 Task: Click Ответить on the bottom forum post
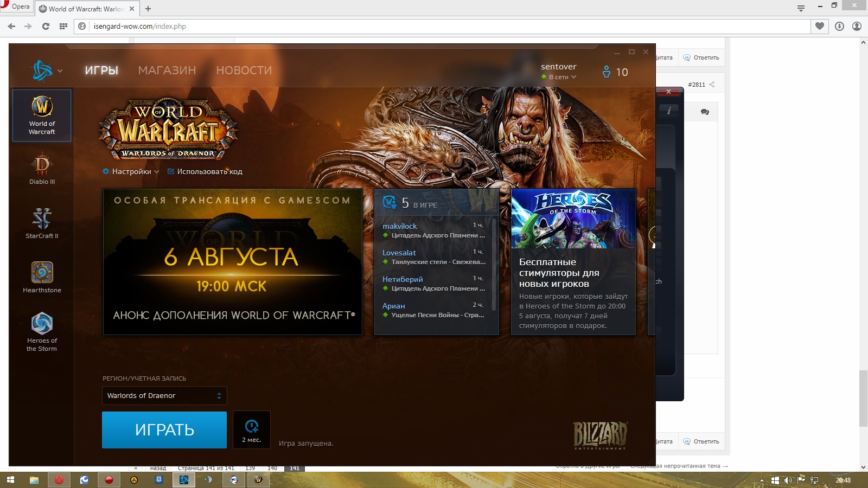click(701, 441)
